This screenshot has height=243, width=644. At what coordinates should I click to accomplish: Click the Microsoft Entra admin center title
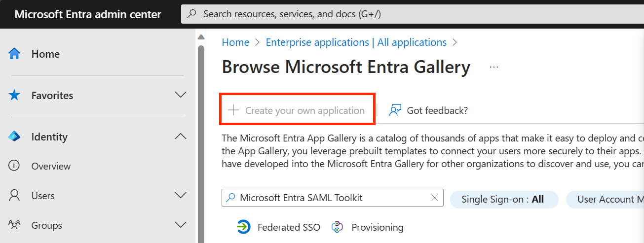pyautogui.click(x=88, y=14)
